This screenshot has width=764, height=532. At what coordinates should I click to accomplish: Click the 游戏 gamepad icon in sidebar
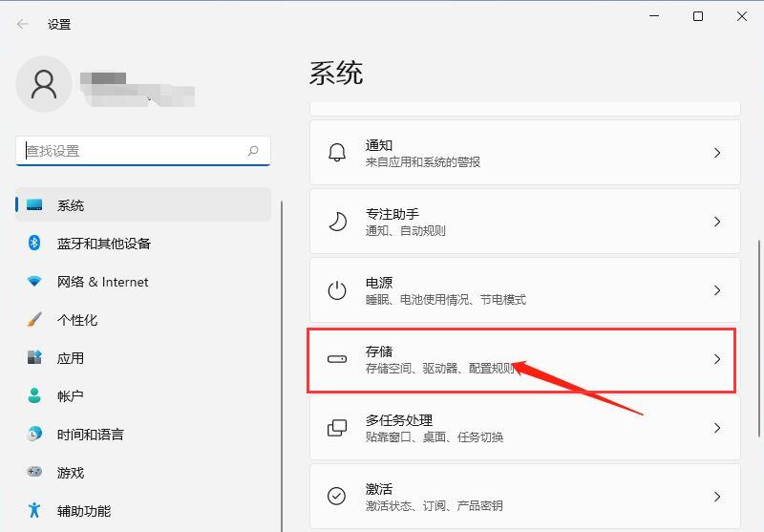coord(34,472)
